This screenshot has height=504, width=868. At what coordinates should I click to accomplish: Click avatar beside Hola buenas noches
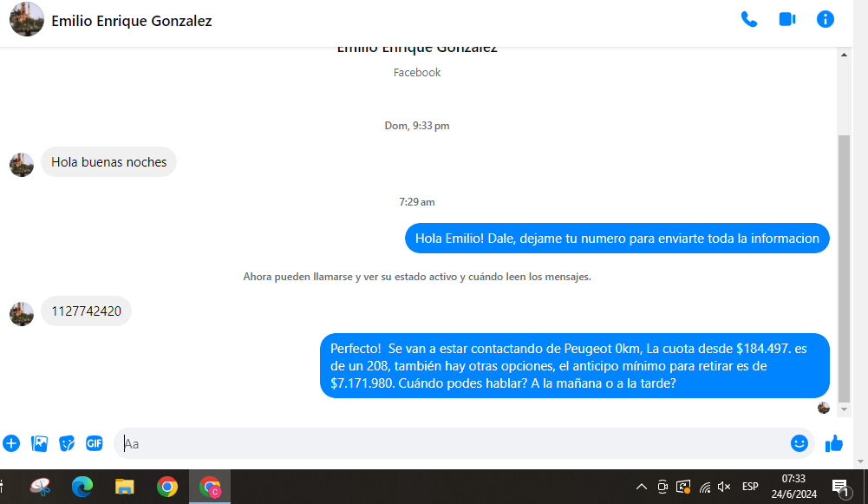pyautogui.click(x=22, y=165)
